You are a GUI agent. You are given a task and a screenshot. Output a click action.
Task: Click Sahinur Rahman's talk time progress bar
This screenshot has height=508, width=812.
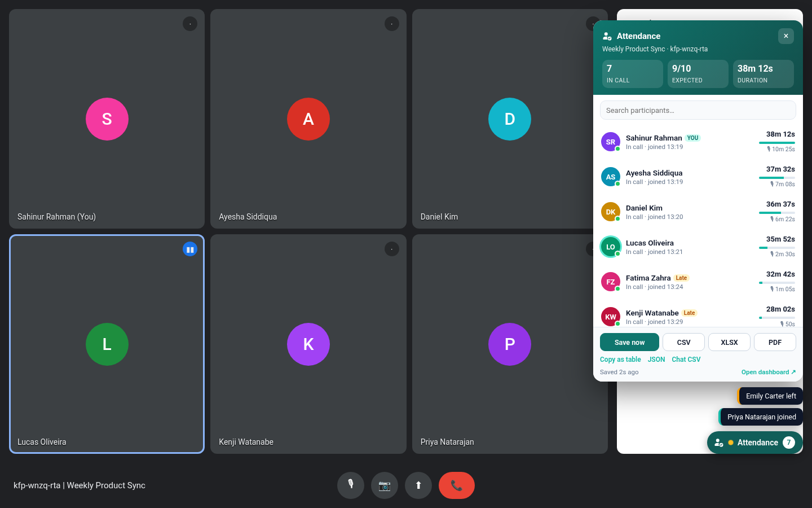tap(777, 143)
